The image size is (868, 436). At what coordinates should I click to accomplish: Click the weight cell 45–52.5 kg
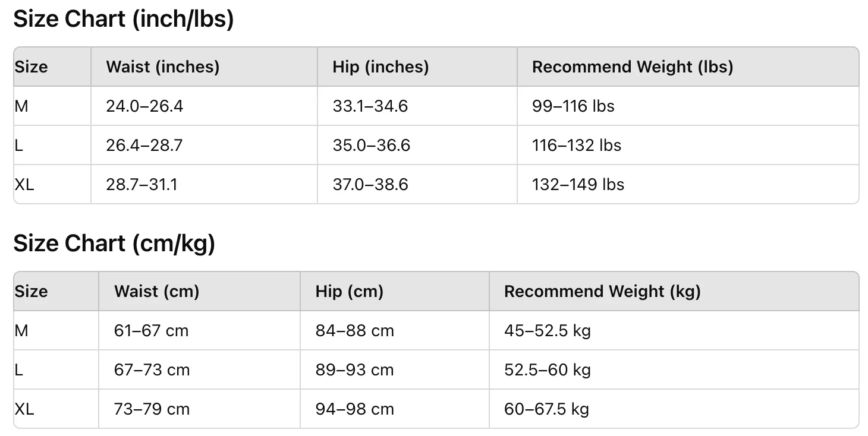point(547,331)
